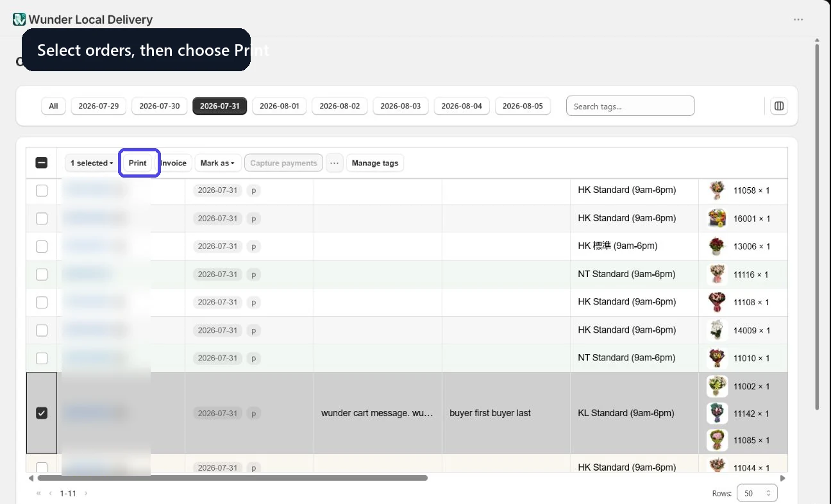Click the Invoice button
The image size is (831, 504).
click(x=173, y=163)
